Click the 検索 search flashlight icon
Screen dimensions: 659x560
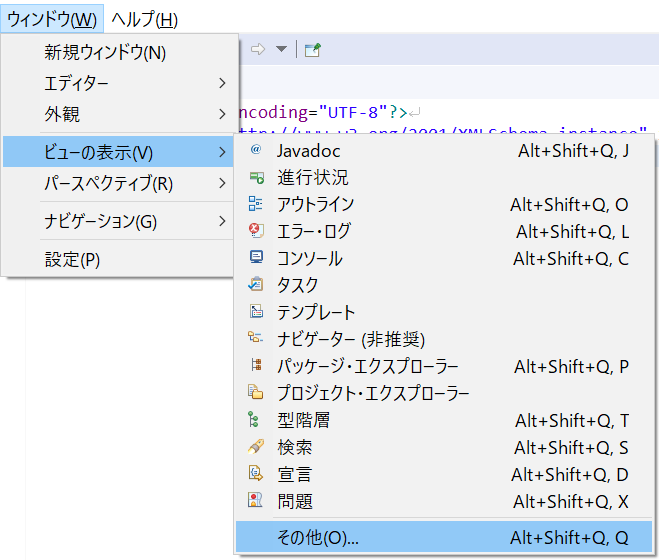[x=256, y=446]
